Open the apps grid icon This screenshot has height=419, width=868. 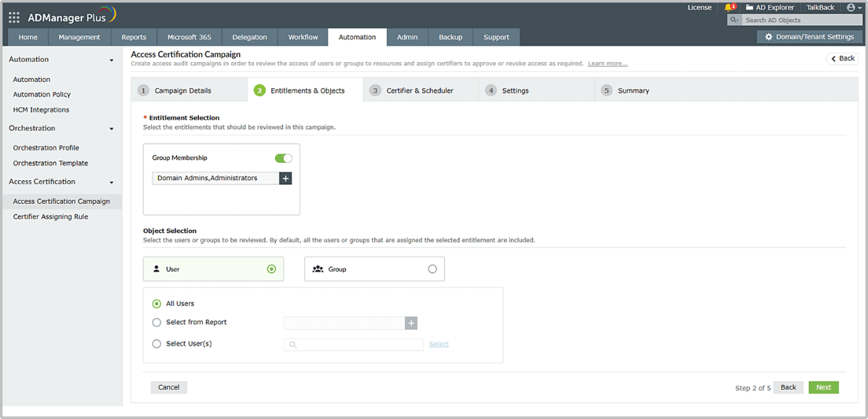pos(14,17)
